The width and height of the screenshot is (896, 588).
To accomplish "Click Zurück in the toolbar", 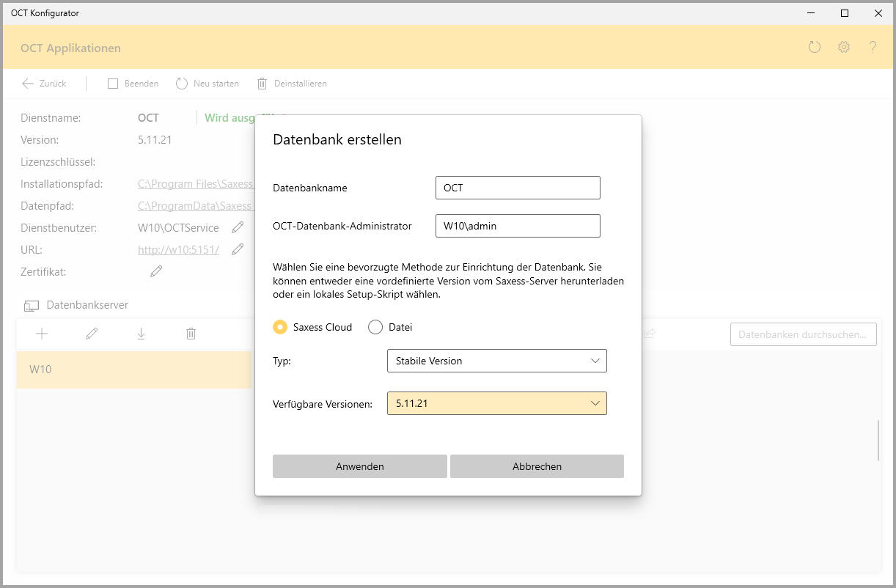I will [x=44, y=84].
